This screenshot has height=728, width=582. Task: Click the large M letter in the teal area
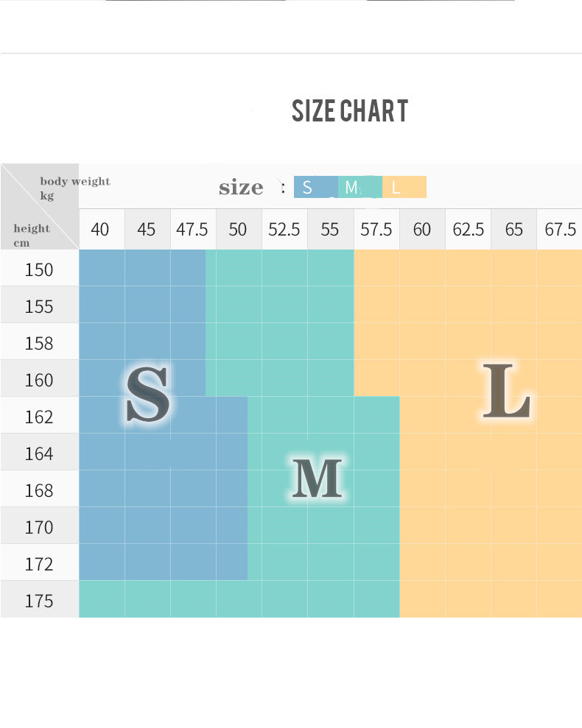tap(317, 478)
